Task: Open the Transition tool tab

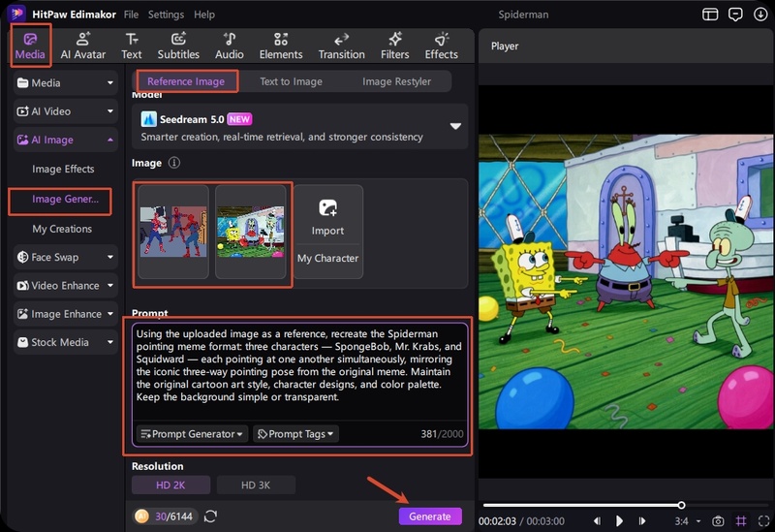Action: (342, 46)
